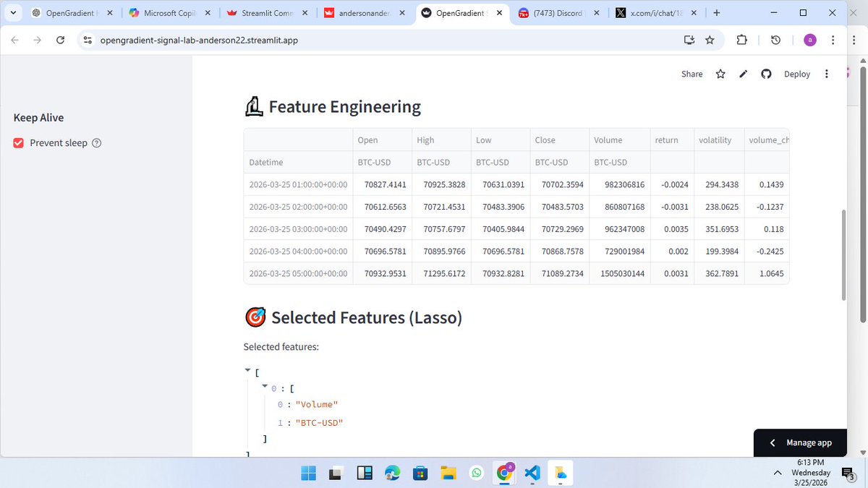The width and height of the screenshot is (868, 488).
Task: Open the Chrome taskbar icon
Action: coord(504,473)
